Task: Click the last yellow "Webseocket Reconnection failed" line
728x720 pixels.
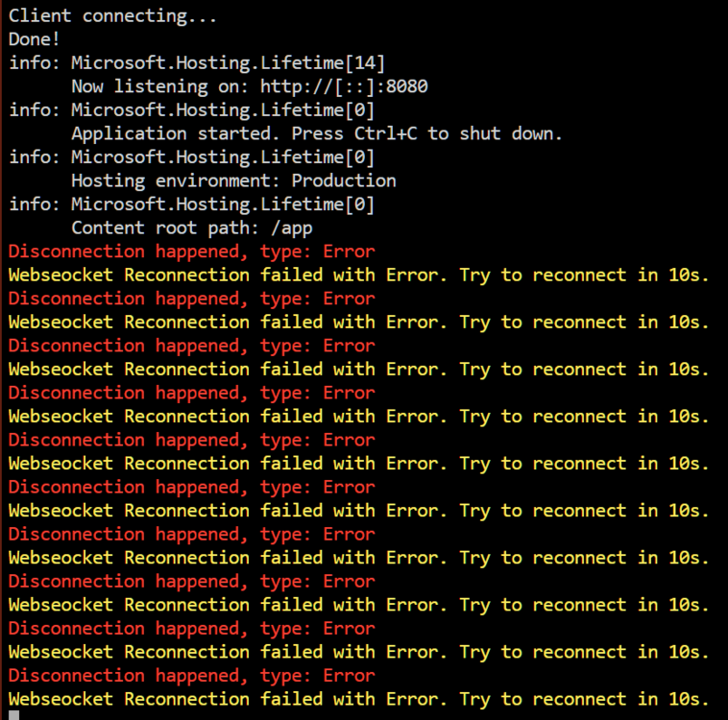Action: tap(359, 699)
